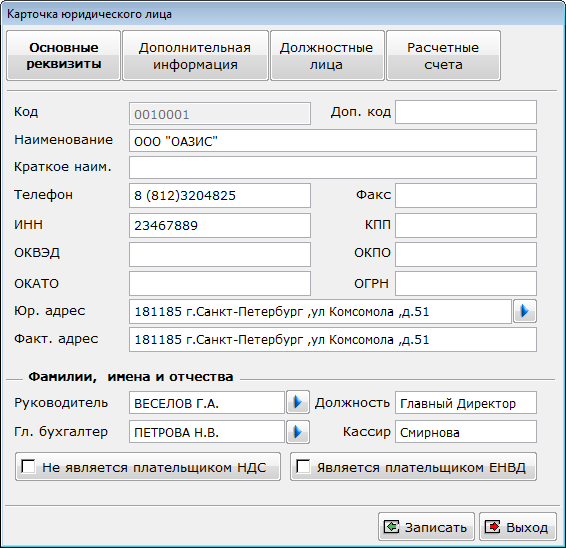The height and width of the screenshot is (548, 566).
Task: Exit the form with Выход button
Action: (518, 527)
